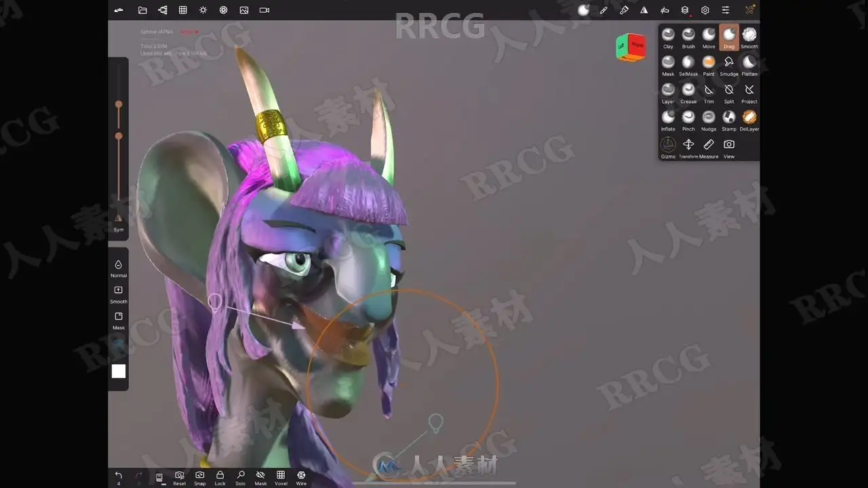This screenshot has height=488, width=868.
Task: Open the Interface sliders menu
Action: pyautogui.click(x=726, y=10)
